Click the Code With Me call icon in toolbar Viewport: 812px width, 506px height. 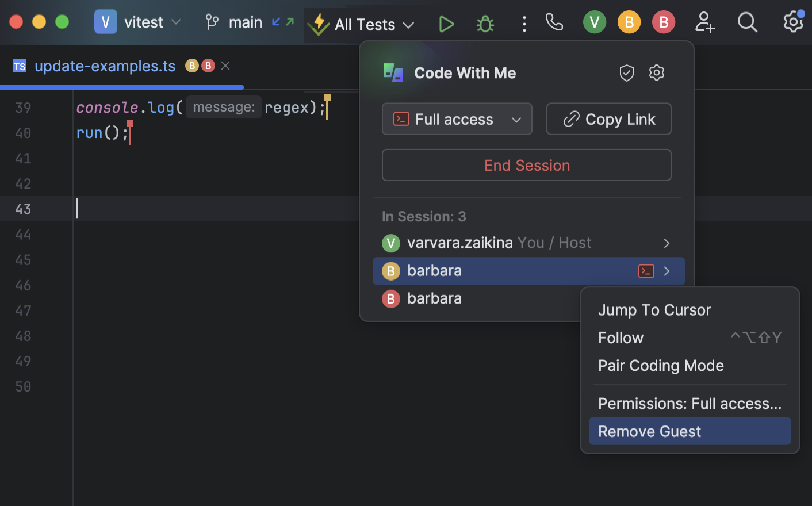[x=554, y=23]
